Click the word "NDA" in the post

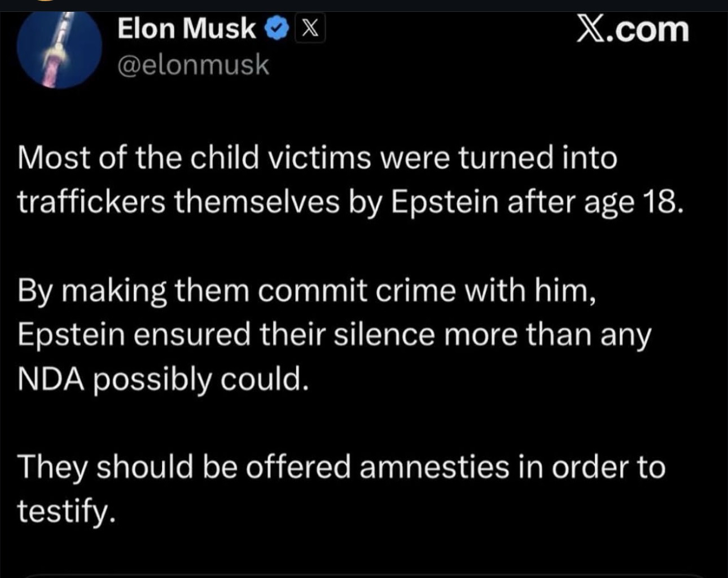(x=51, y=379)
